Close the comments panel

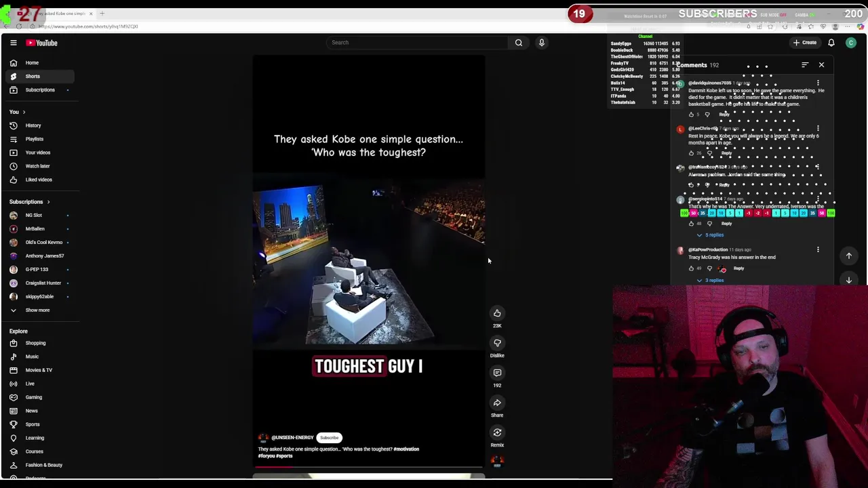tap(821, 65)
